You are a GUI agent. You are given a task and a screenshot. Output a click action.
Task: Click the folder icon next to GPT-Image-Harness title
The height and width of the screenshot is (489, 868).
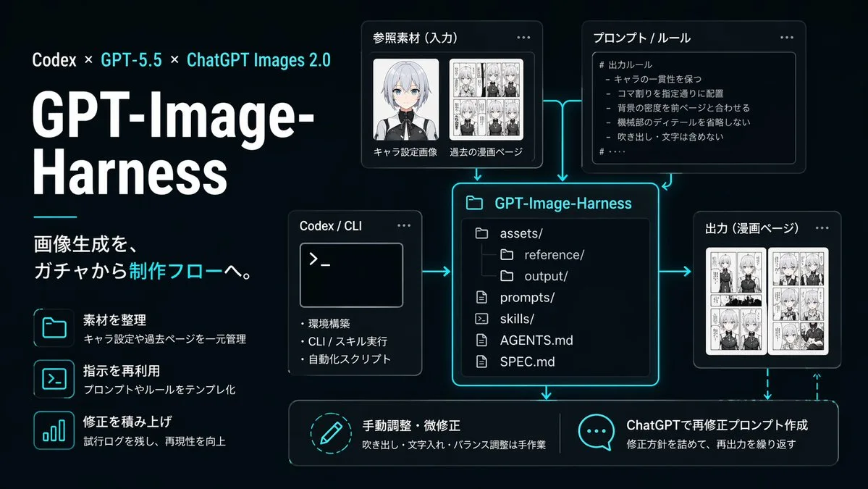click(x=474, y=204)
